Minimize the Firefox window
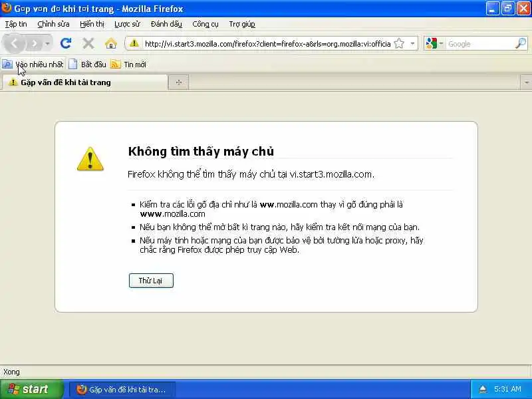The image size is (532, 399). coord(493,9)
